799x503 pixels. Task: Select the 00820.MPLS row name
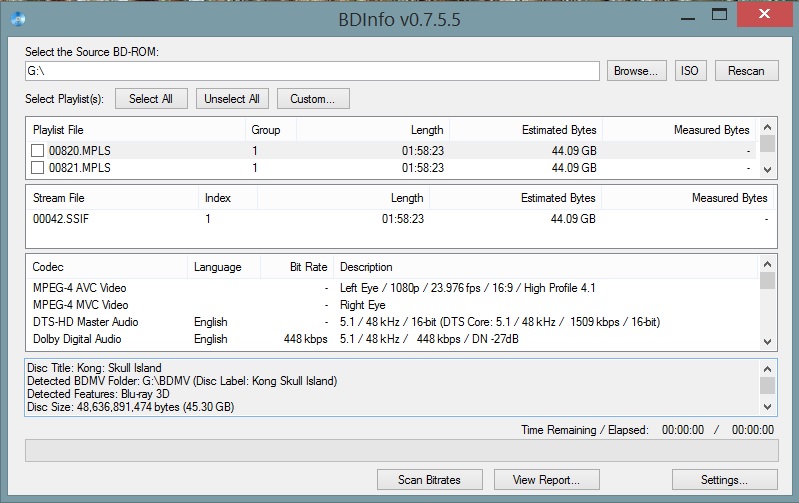[79, 151]
